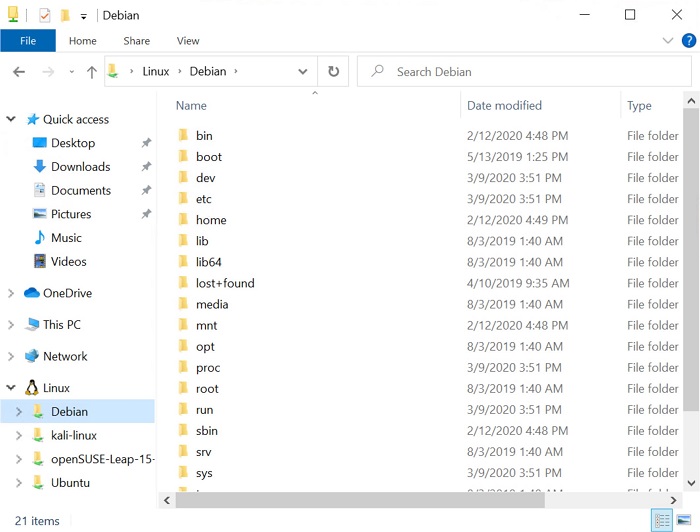Expand the chevron after Debian in address bar
The height and width of the screenshot is (532, 700).
[236, 71]
